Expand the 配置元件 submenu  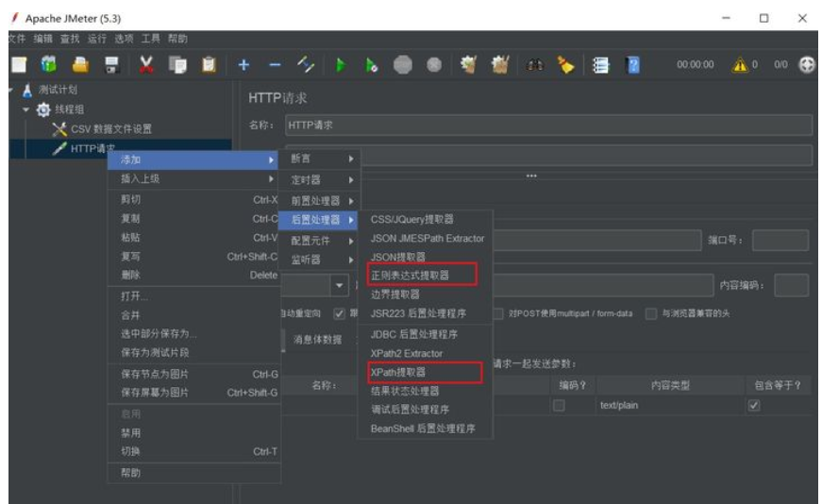(x=320, y=241)
